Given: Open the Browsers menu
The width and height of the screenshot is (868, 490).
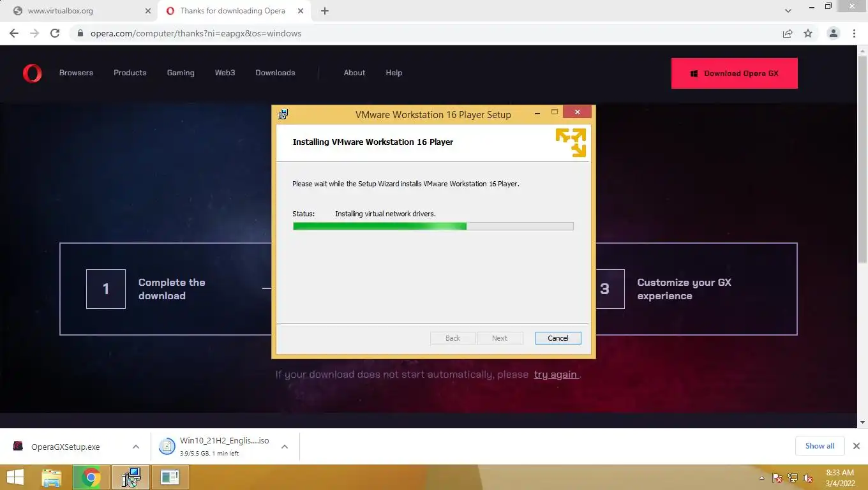Looking at the screenshot, I should pos(76,73).
